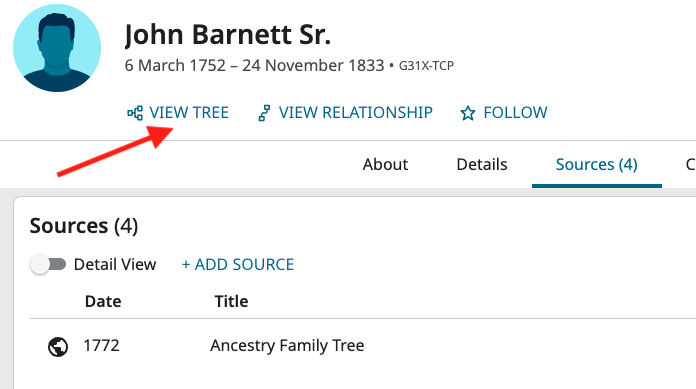Open the Ancestry Family Tree source

[x=287, y=345]
